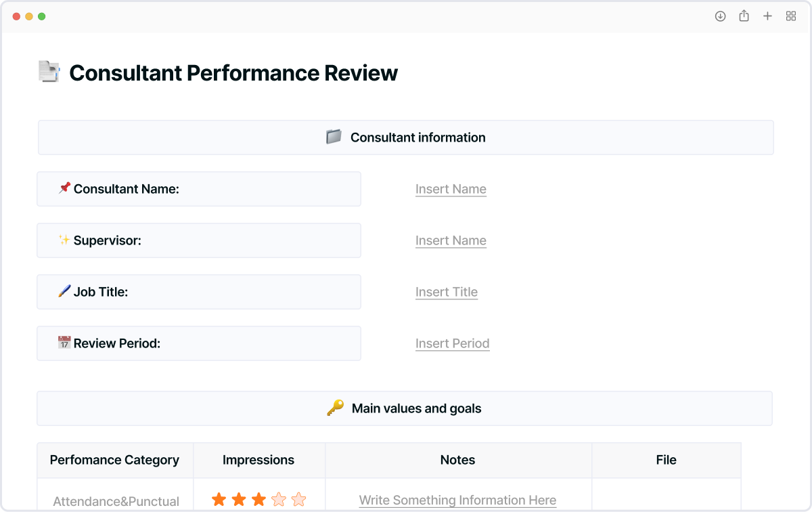Click the plus icon in the top toolbar
812x512 pixels.
767,16
